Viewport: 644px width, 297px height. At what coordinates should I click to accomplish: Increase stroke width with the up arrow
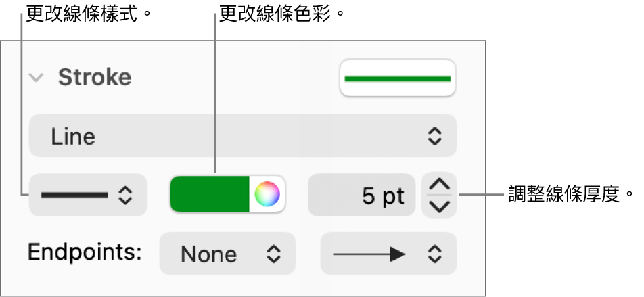coord(439,185)
